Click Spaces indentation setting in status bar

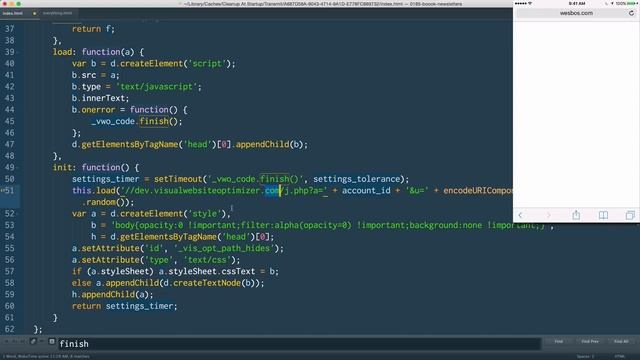coord(585,356)
